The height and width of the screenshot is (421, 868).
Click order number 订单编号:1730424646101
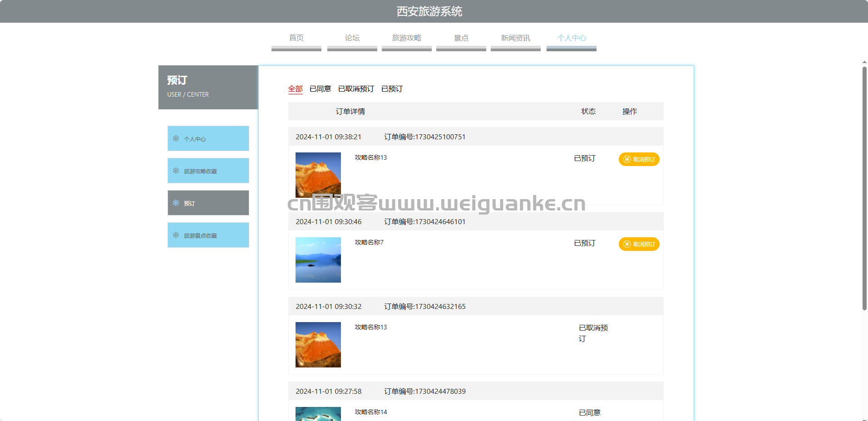click(x=425, y=222)
